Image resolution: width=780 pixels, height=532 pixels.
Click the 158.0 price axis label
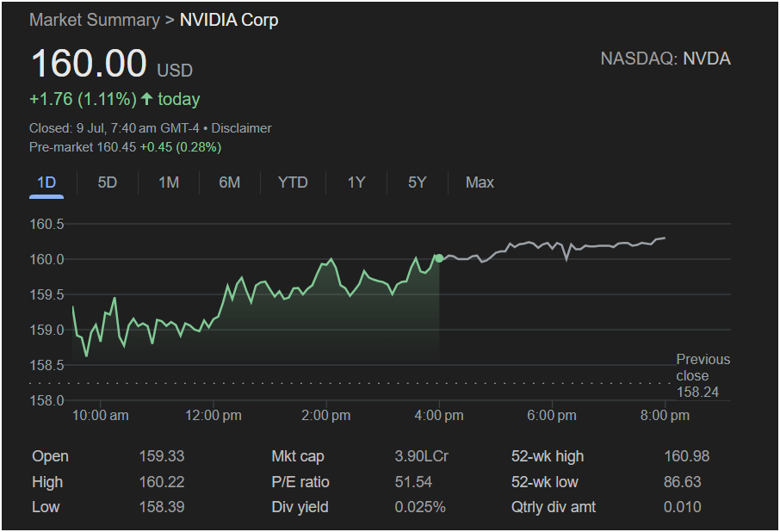(46, 400)
